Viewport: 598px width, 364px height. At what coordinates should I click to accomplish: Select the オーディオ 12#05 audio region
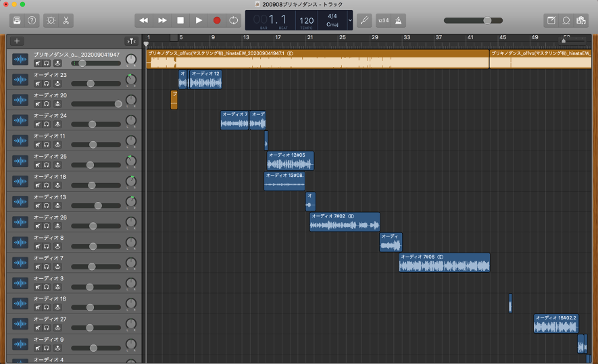click(291, 161)
